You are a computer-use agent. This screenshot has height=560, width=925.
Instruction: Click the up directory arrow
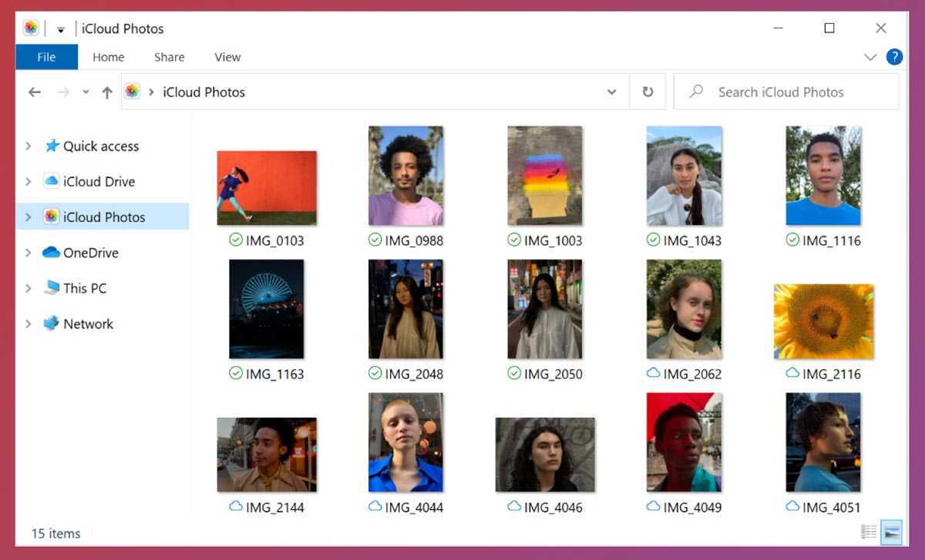click(107, 92)
